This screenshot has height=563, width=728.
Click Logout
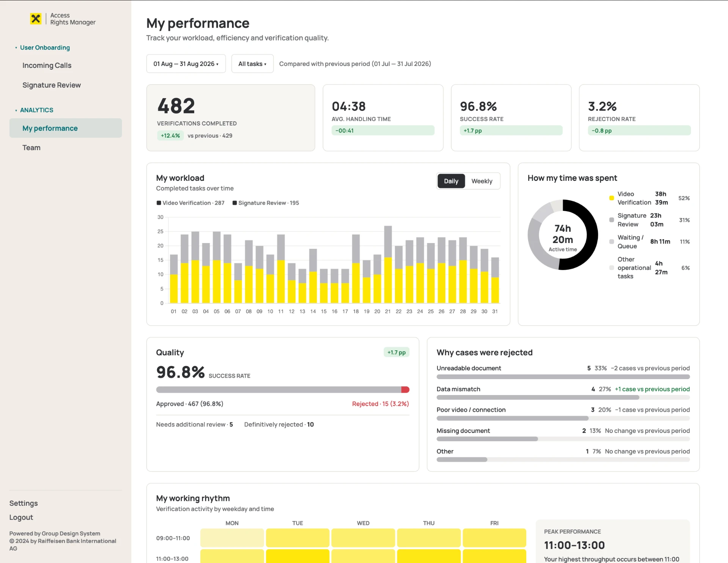pyautogui.click(x=21, y=518)
